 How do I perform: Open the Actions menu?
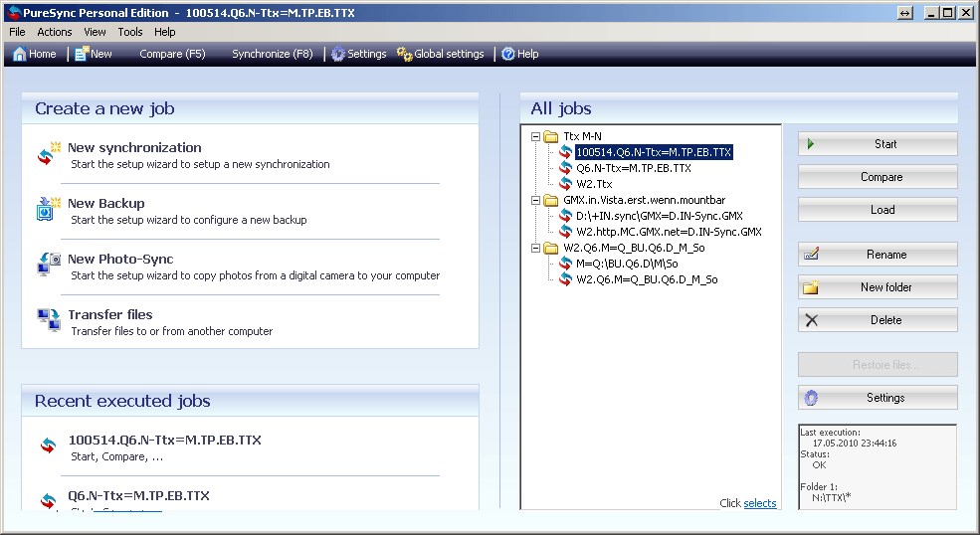[x=55, y=32]
